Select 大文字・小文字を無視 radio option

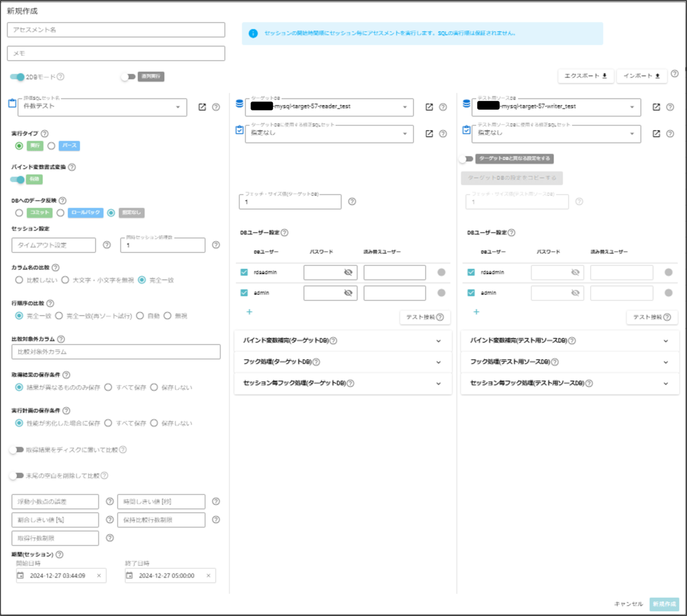tap(65, 280)
